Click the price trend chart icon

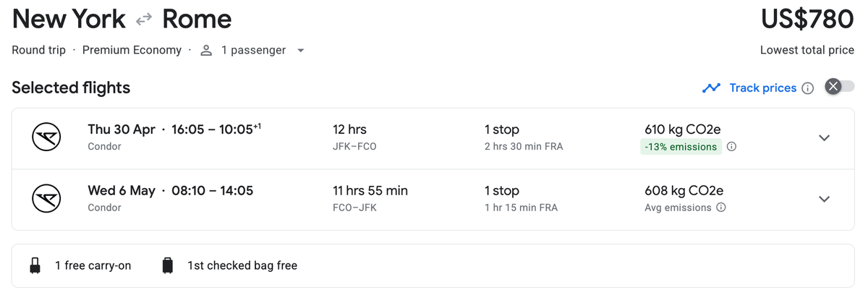click(711, 88)
